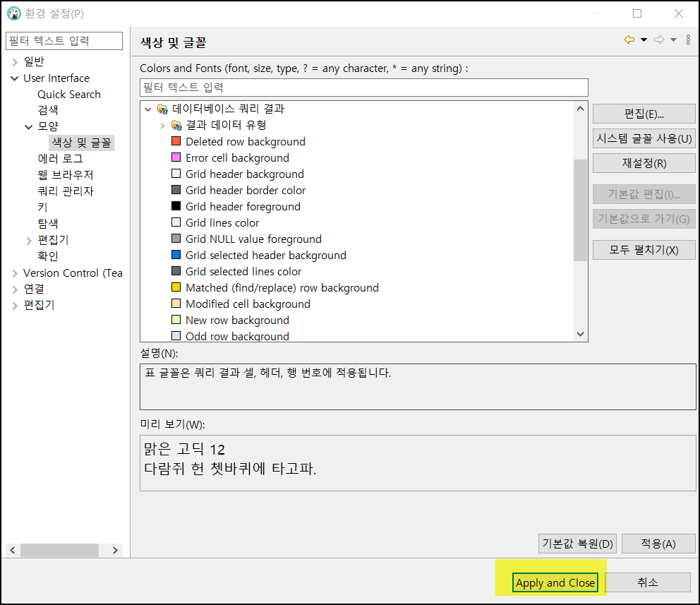This screenshot has width=700, height=605.
Task: Open the 쿼리 관리자 preferences page
Action: (x=66, y=191)
